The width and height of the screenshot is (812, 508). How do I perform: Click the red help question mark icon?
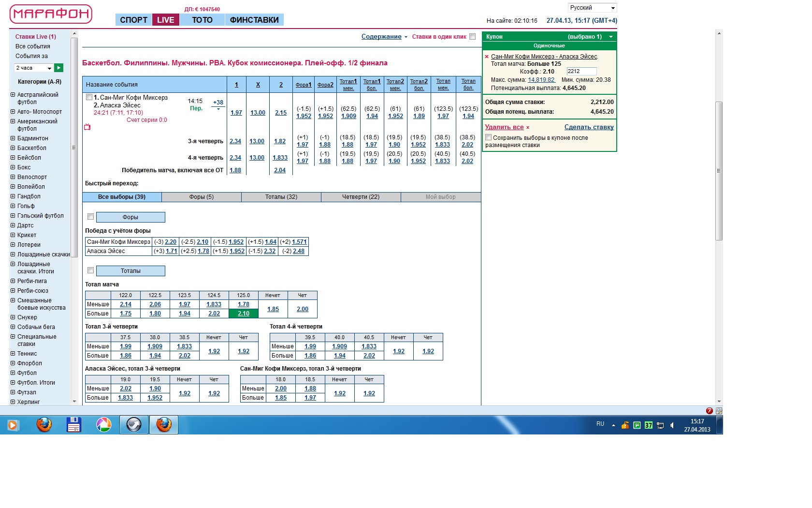coord(710,411)
